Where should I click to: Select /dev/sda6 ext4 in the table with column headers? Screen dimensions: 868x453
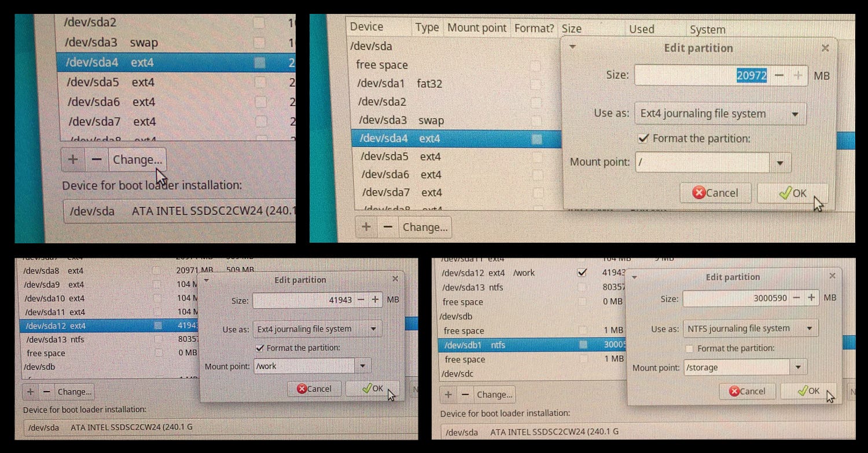456,174
